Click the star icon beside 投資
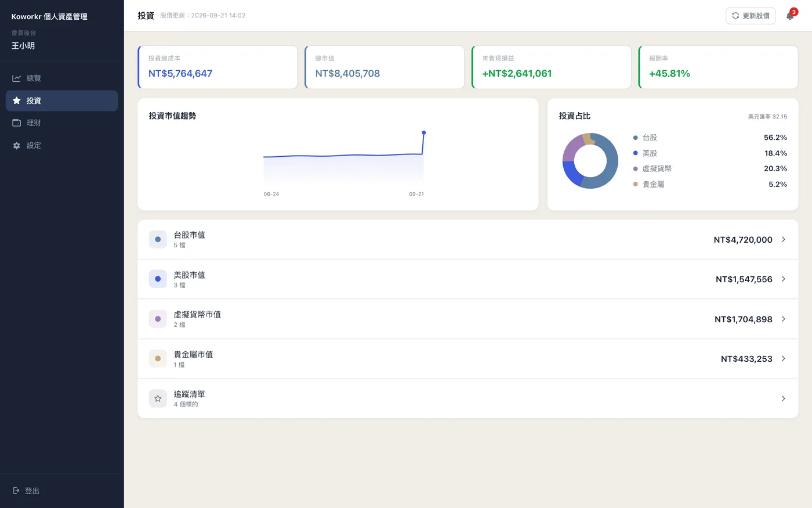 click(x=17, y=100)
